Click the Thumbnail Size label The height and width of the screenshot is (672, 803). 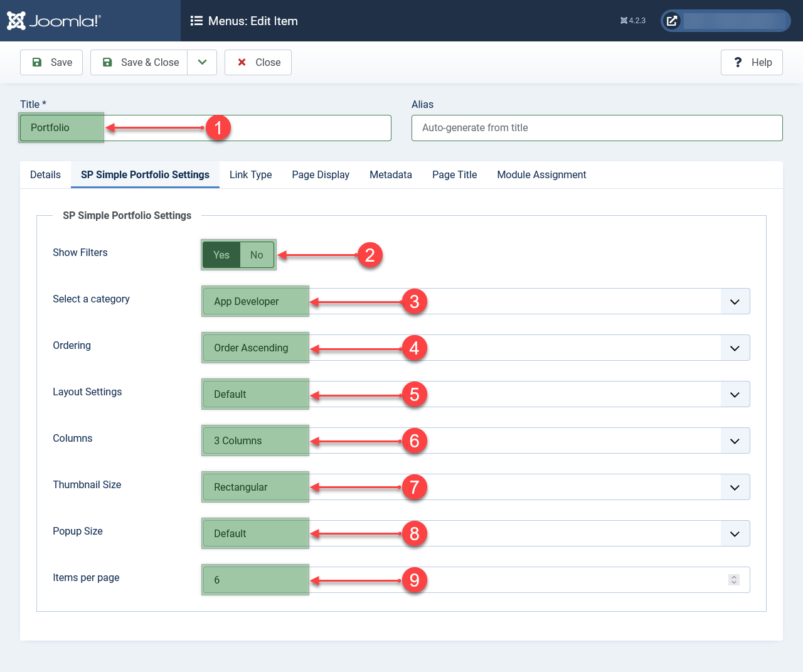(x=87, y=484)
